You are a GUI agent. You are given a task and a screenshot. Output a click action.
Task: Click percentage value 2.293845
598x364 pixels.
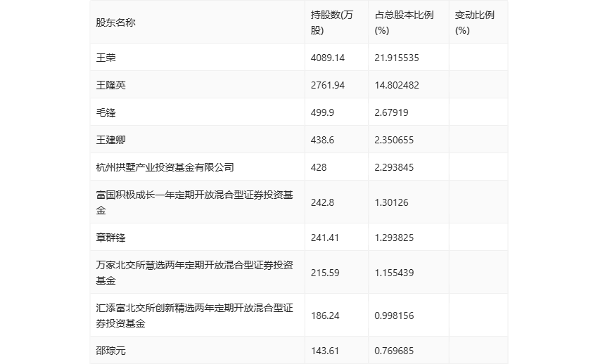394,167
